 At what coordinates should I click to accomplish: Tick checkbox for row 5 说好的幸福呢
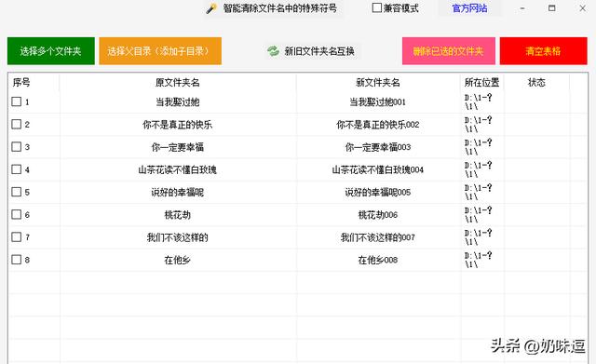tap(17, 192)
